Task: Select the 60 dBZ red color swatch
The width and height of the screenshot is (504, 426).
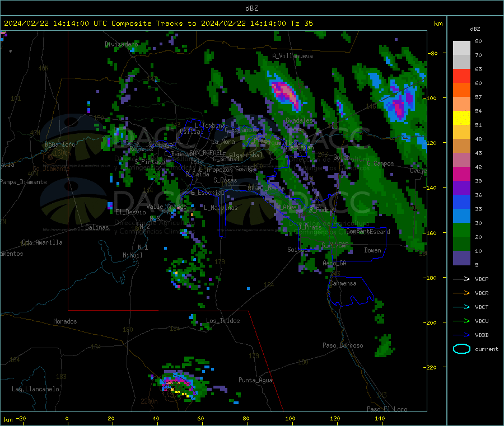Action: click(x=461, y=76)
